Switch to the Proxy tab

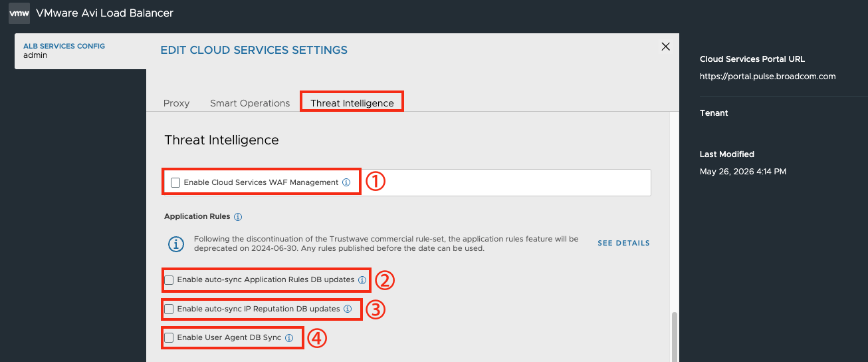point(176,103)
